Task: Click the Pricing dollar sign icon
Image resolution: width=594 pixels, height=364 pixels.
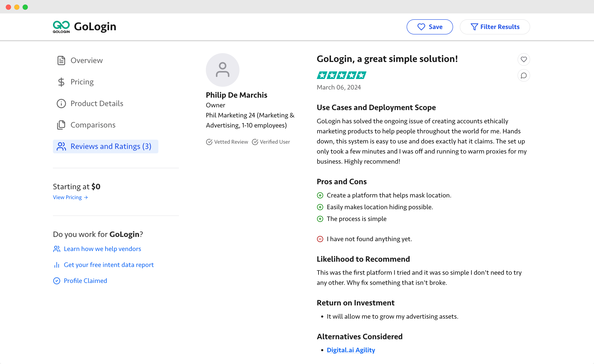Action: point(61,82)
